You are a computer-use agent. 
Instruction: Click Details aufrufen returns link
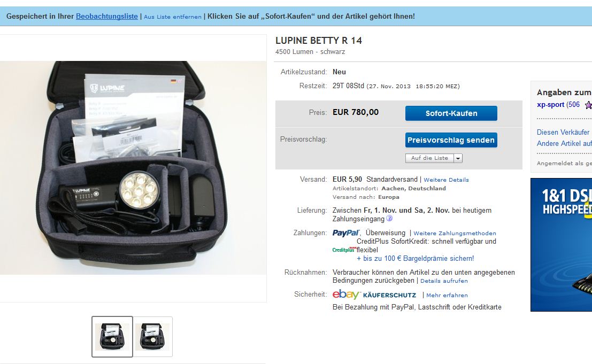click(x=444, y=281)
